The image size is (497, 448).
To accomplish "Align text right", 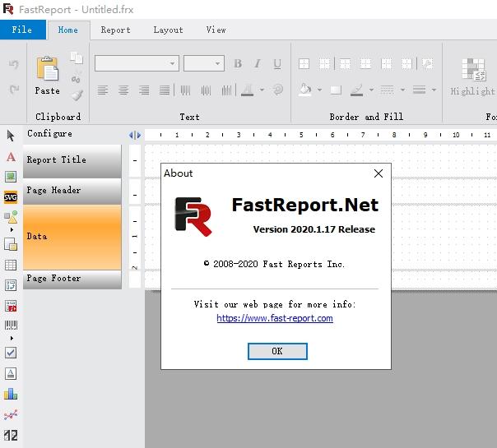I will click(x=144, y=90).
